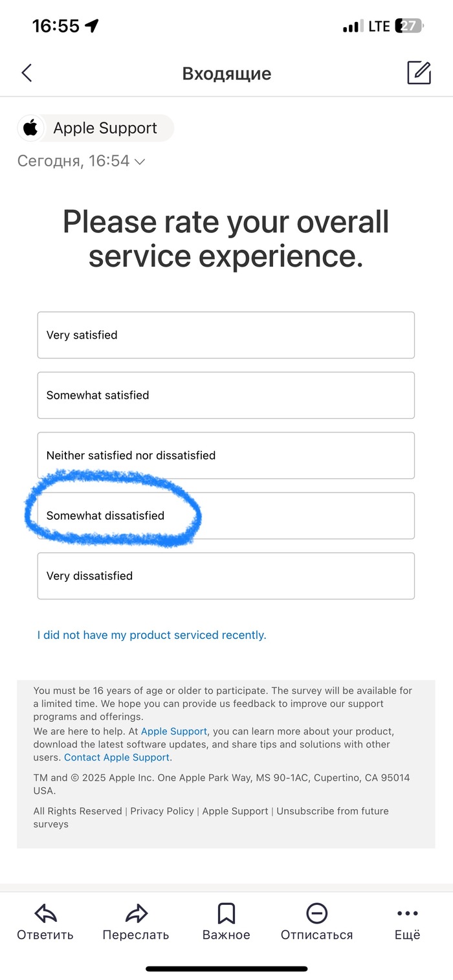The height and width of the screenshot is (980, 453).
Task: Select the Very dissatisfied option
Action: pos(226,576)
